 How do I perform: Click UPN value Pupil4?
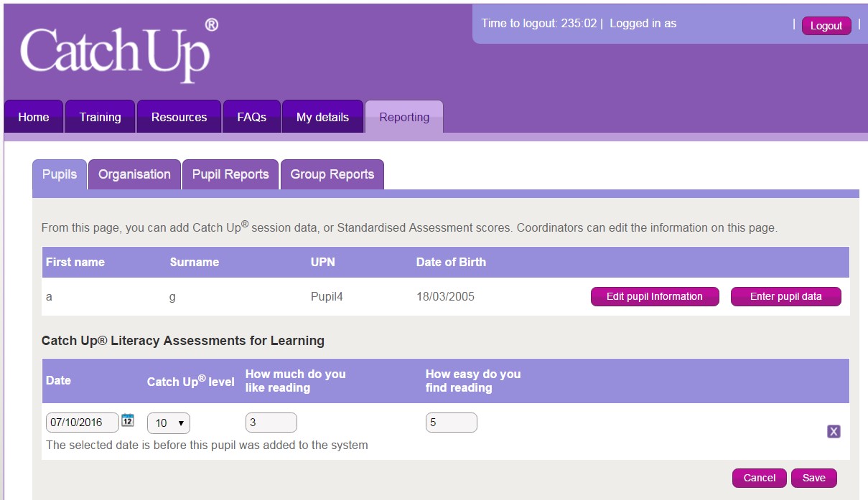click(327, 296)
